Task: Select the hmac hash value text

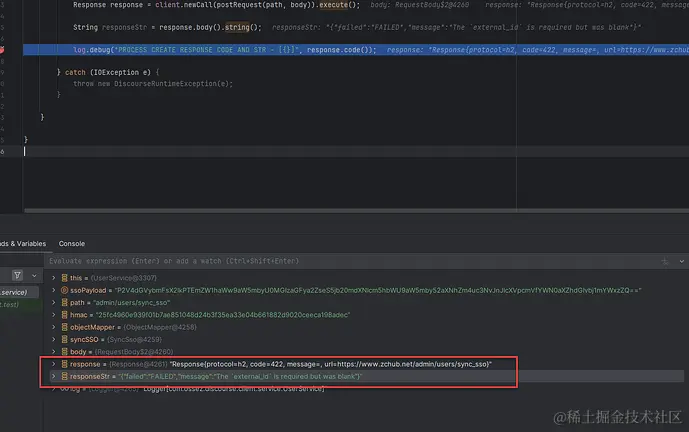Action: (x=223, y=315)
